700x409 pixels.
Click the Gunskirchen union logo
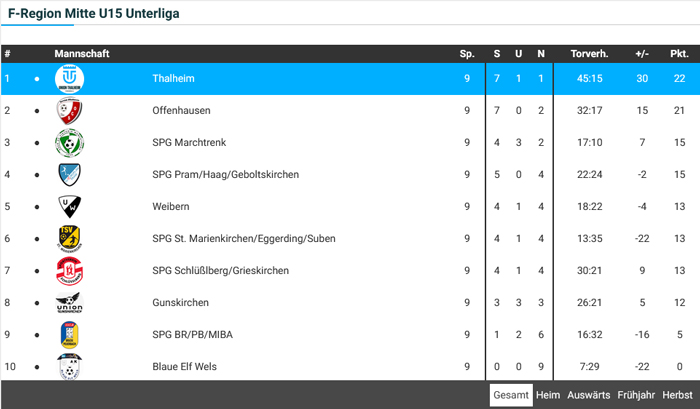tap(69, 303)
